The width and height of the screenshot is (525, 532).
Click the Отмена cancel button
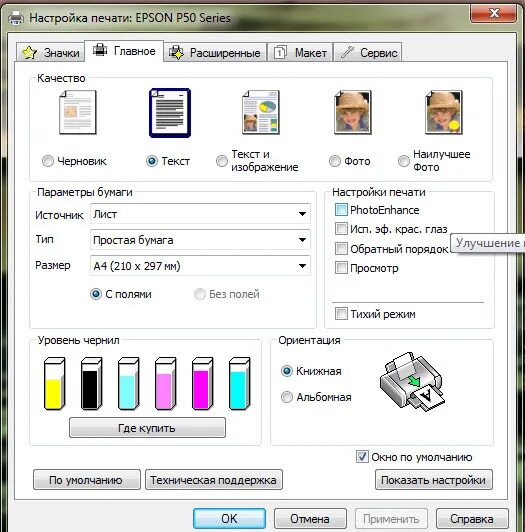point(310,518)
